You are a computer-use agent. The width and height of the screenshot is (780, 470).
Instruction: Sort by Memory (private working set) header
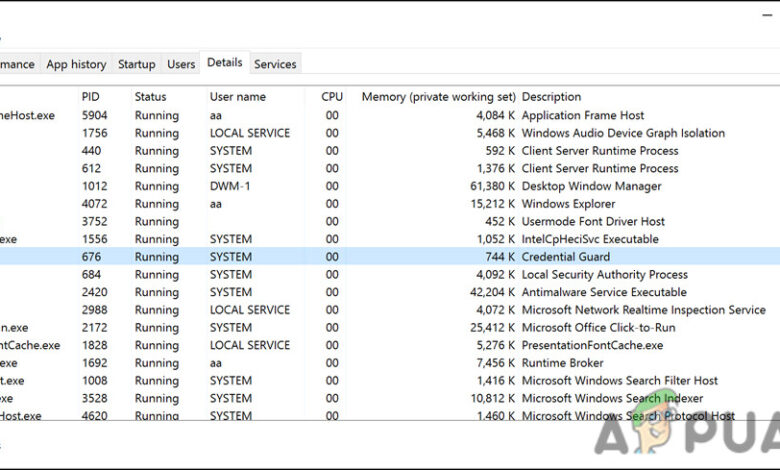click(x=438, y=97)
